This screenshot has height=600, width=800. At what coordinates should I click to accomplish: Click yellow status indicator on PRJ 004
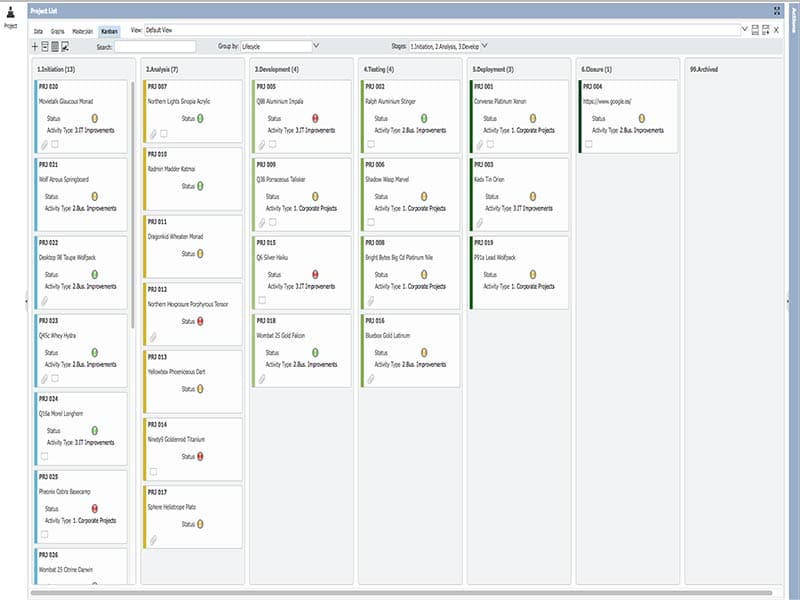642,118
